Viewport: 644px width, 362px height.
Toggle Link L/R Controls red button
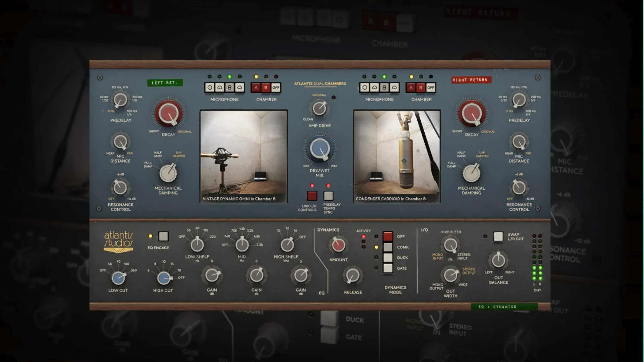[x=312, y=196]
